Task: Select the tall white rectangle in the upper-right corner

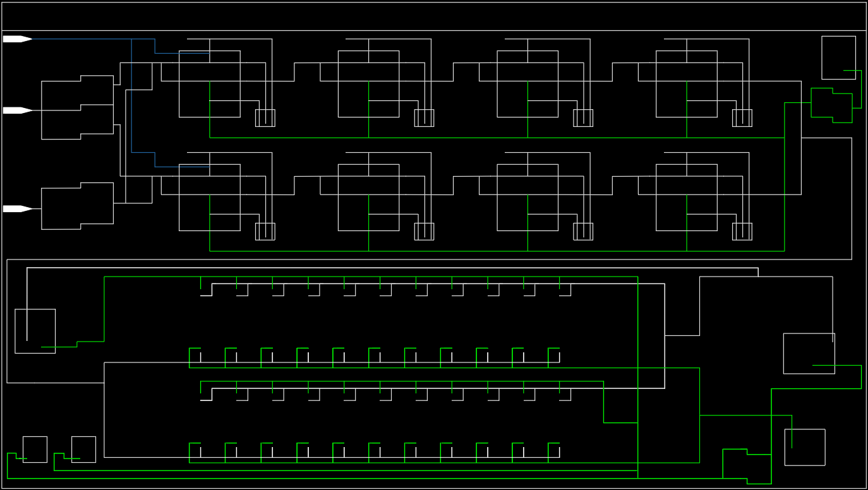Action: tap(838, 57)
